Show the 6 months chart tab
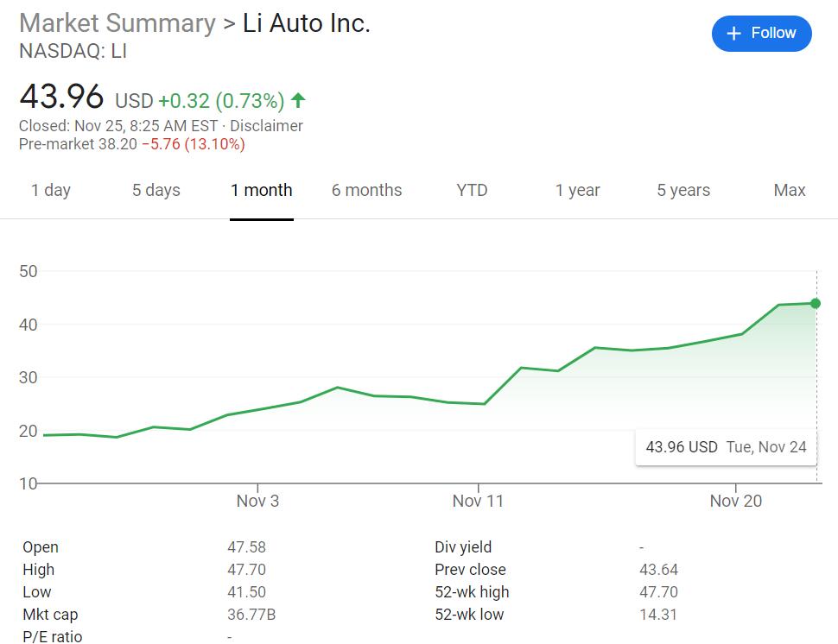 click(x=366, y=190)
